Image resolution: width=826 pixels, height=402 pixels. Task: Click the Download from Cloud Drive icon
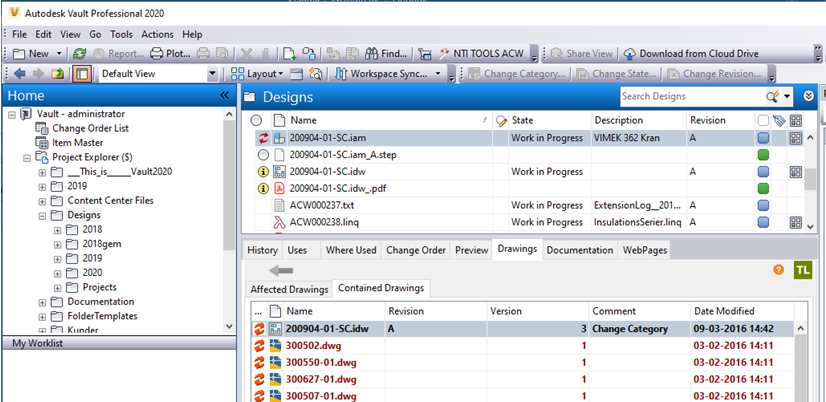click(x=630, y=53)
